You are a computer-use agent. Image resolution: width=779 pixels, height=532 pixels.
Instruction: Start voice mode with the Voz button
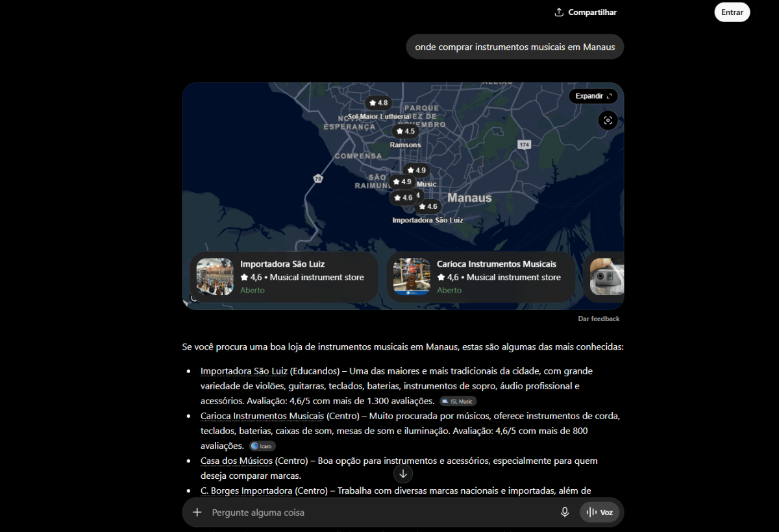[599, 513]
